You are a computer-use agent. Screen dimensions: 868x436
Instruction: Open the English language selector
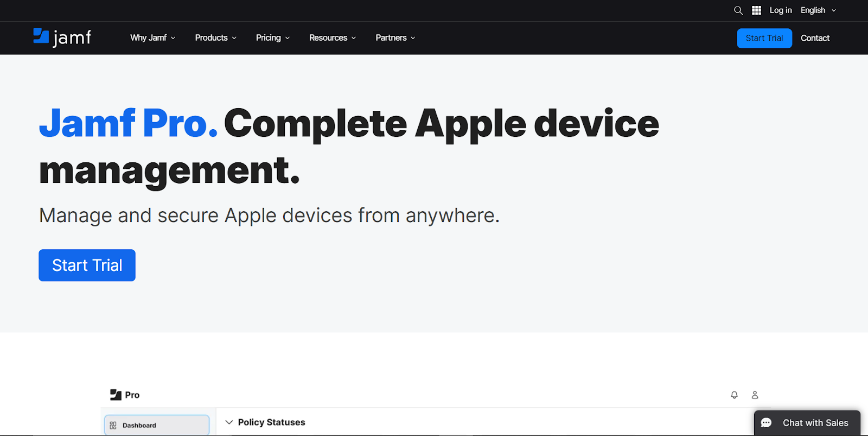click(818, 10)
